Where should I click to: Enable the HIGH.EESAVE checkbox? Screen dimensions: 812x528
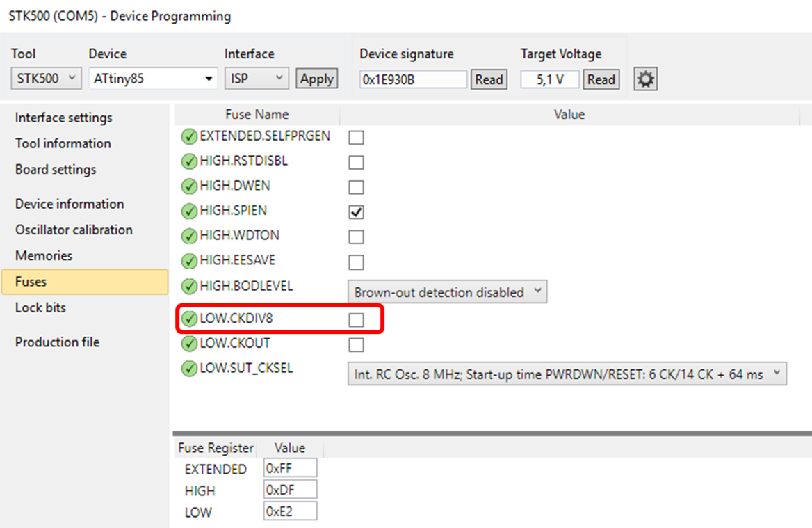point(356,262)
